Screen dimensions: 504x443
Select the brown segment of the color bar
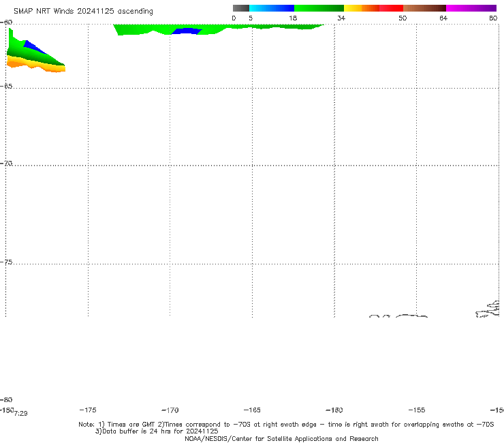coord(424,8)
